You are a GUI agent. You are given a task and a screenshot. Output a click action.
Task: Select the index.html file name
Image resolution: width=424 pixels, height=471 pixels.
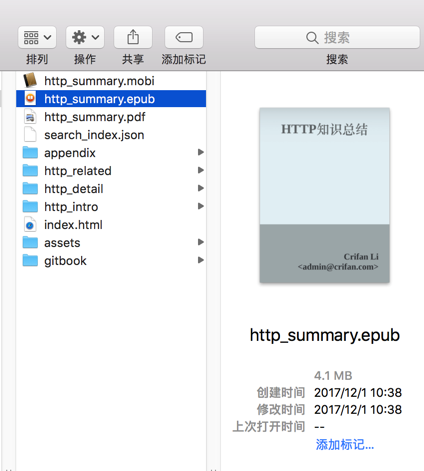[73, 225]
